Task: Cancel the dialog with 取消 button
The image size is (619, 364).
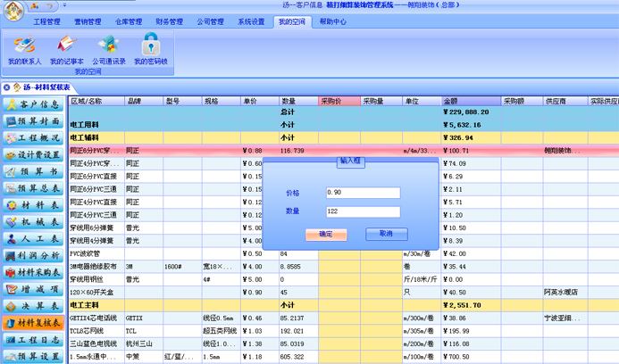Action: pos(387,234)
